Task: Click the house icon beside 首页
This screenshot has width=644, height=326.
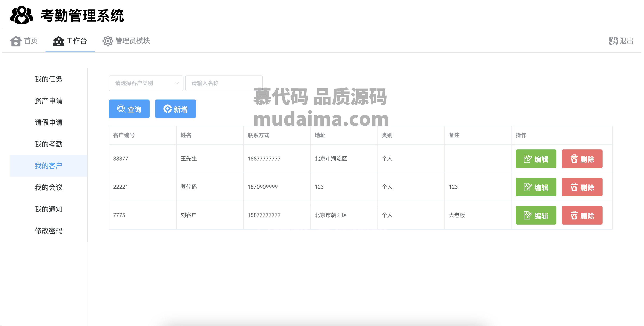Action: [16, 41]
